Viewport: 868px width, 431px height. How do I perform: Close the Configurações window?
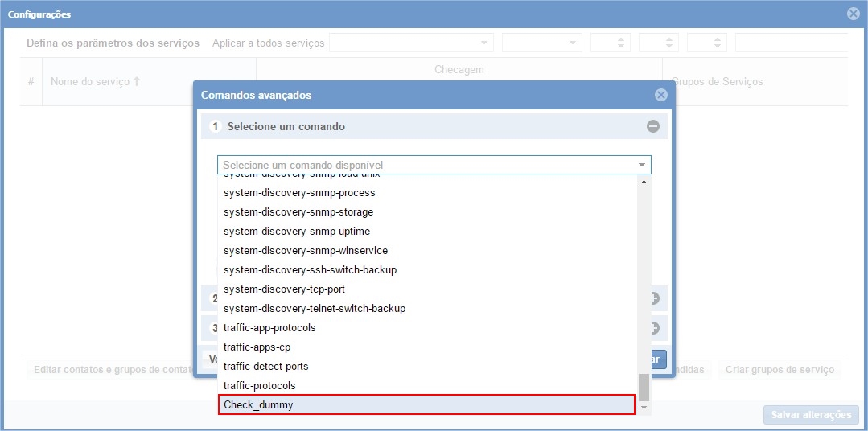(854, 14)
